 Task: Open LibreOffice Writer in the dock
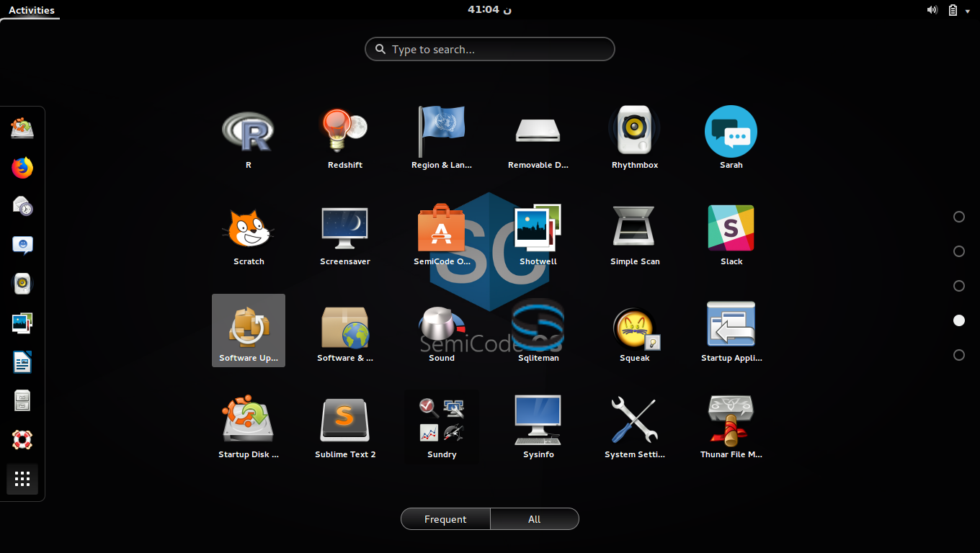(22, 362)
